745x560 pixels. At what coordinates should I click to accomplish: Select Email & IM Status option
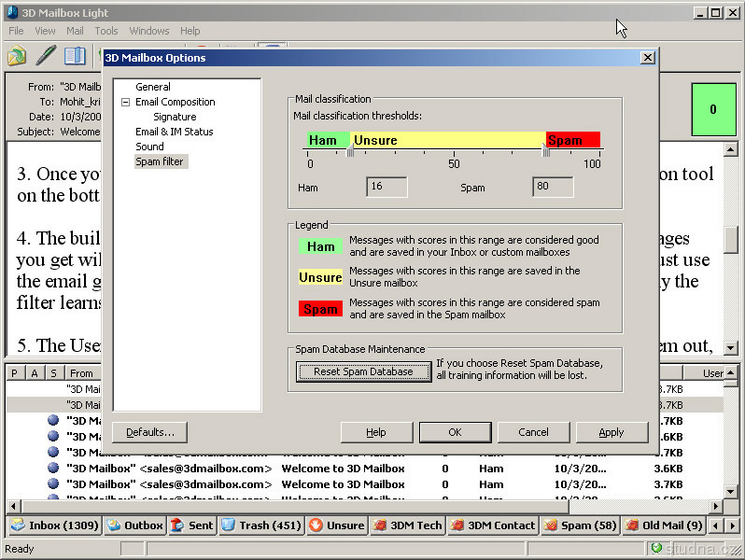coord(175,132)
